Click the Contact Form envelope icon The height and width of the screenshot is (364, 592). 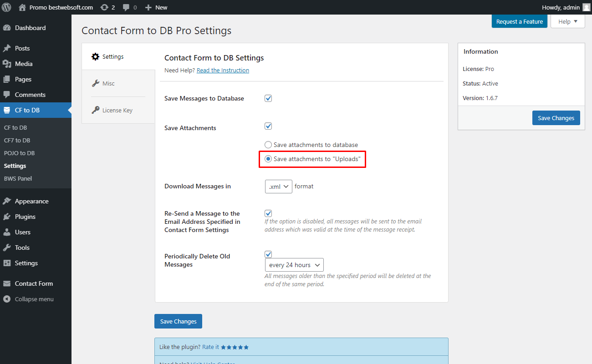pos(7,283)
